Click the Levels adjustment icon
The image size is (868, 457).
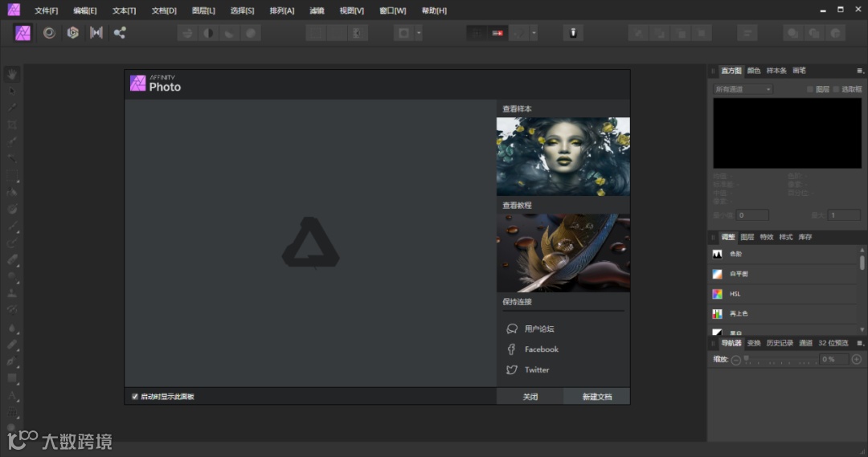click(x=718, y=254)
